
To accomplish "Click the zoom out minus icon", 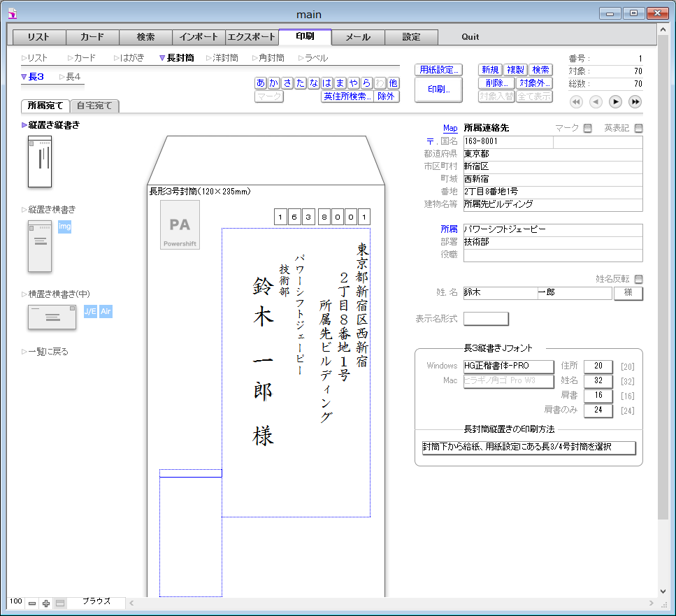I will pyautogui.click(x=32, y=603).
